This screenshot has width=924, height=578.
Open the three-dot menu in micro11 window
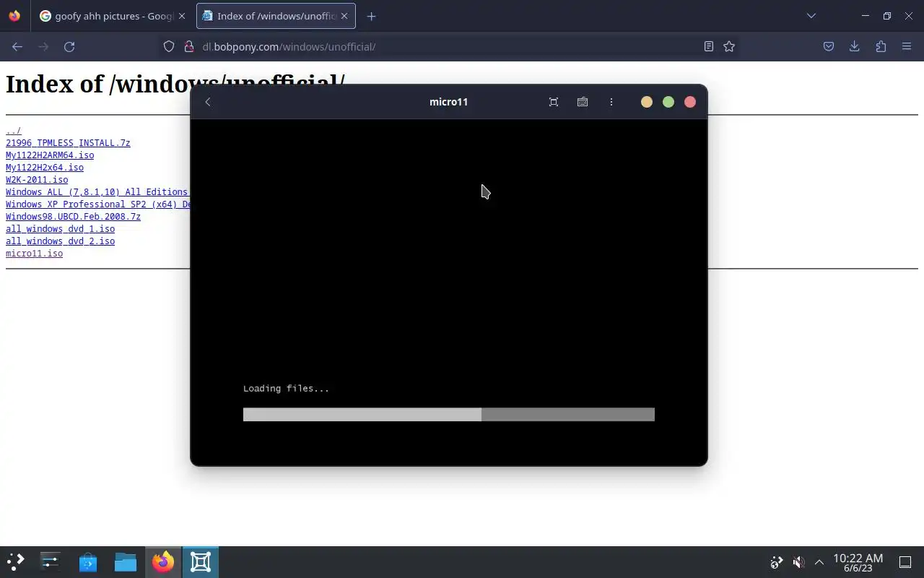coord(611,102)
